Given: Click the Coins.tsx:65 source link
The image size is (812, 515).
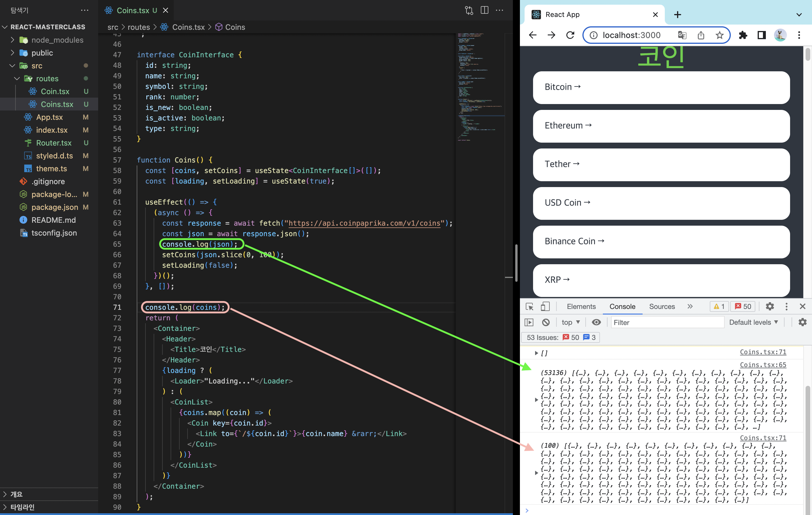Looking at the screenshot, I should click(763, 365).
